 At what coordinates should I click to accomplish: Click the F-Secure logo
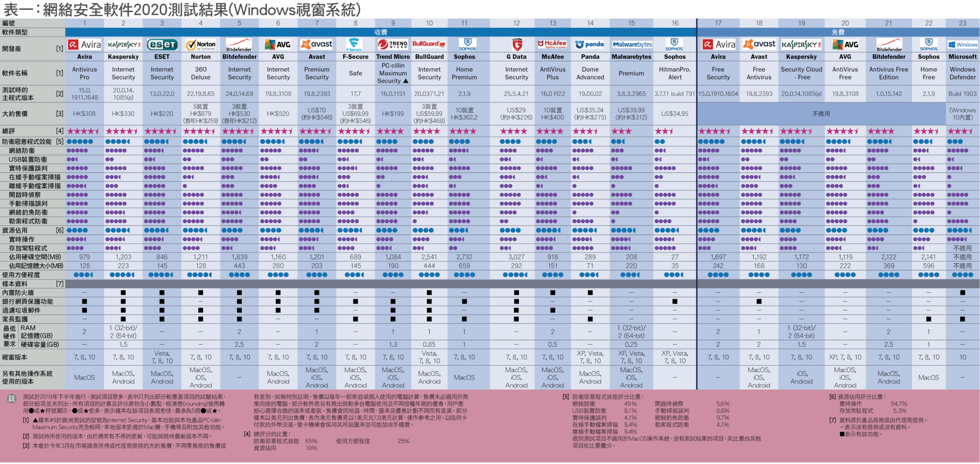click(355, 45)
